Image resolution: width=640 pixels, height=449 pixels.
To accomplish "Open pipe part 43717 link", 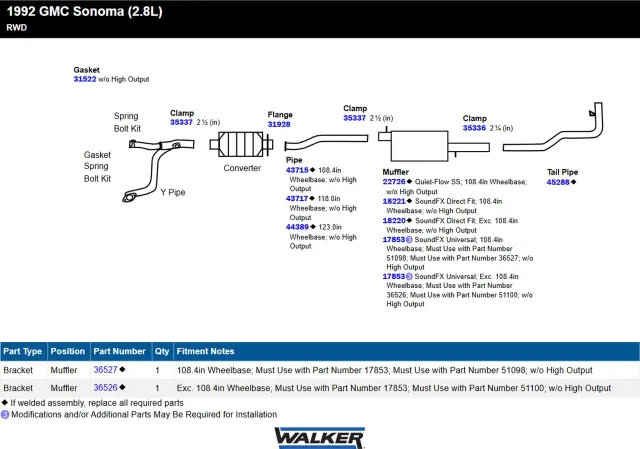I will tap(297, 198).
